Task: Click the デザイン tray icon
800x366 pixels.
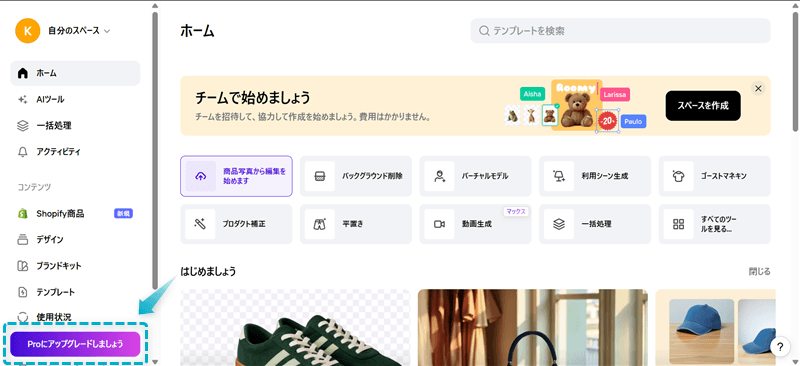Action: click(22, 239)
